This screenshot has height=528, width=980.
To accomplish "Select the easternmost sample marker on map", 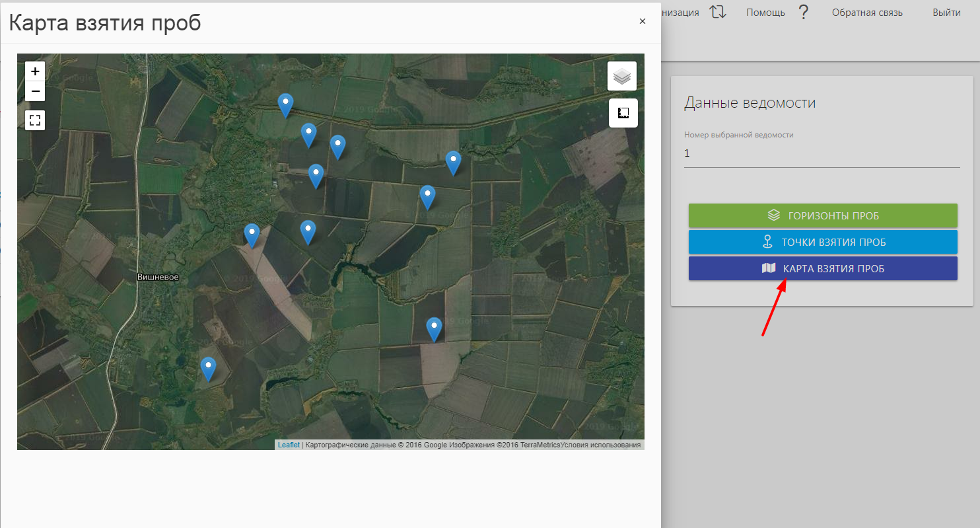I will (x=453, y=162).
